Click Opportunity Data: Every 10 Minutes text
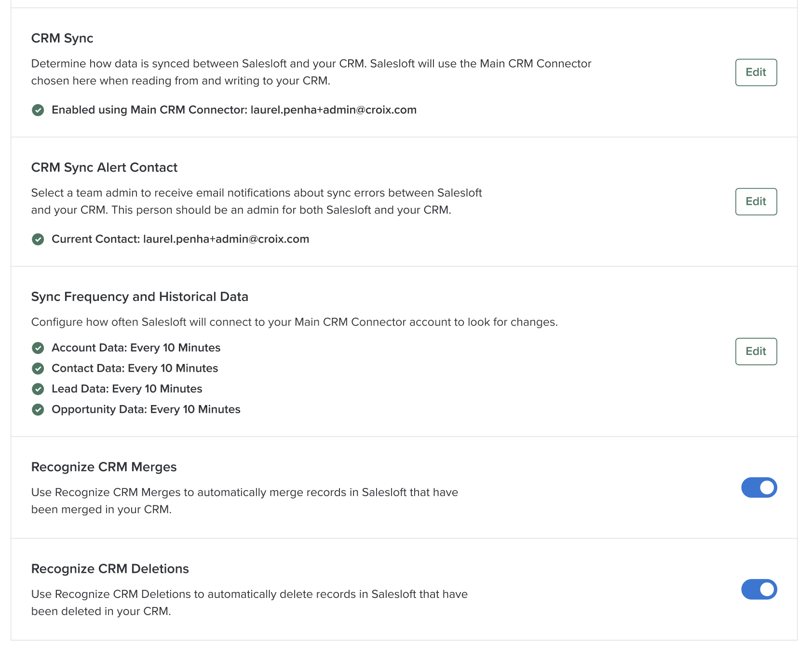 click(146, 409)
